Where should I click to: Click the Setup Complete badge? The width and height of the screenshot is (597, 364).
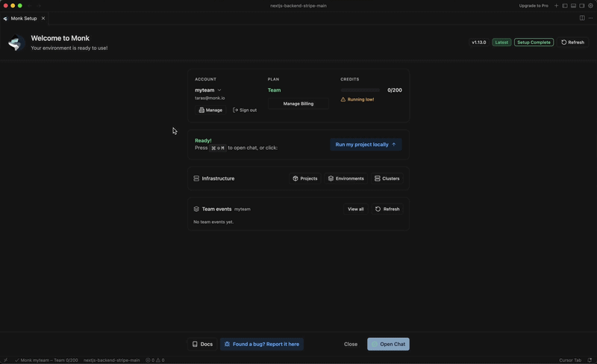(534, 43)
